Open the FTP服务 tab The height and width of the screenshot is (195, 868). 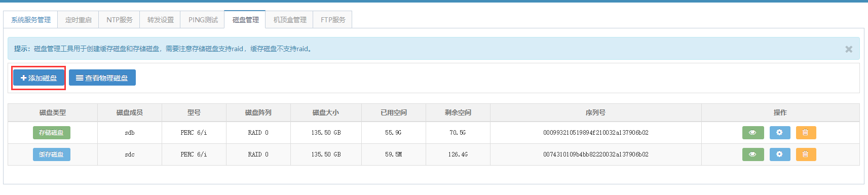(333, 20)
